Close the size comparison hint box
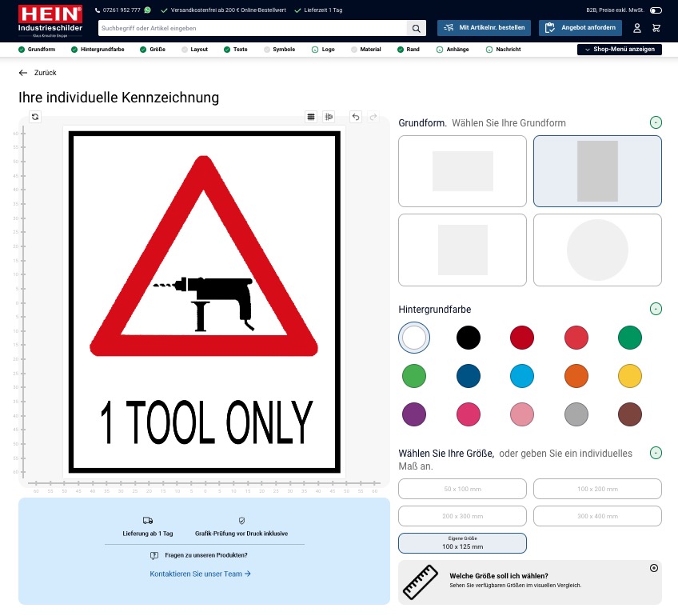678x616 pixels. (654, 568)
